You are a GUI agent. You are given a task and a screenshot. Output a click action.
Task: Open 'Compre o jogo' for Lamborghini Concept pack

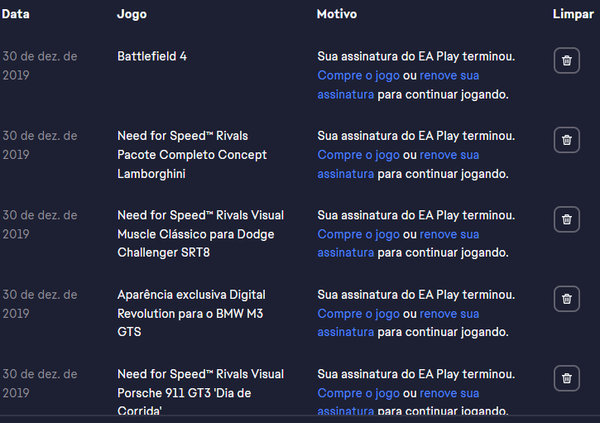[358, 155]
